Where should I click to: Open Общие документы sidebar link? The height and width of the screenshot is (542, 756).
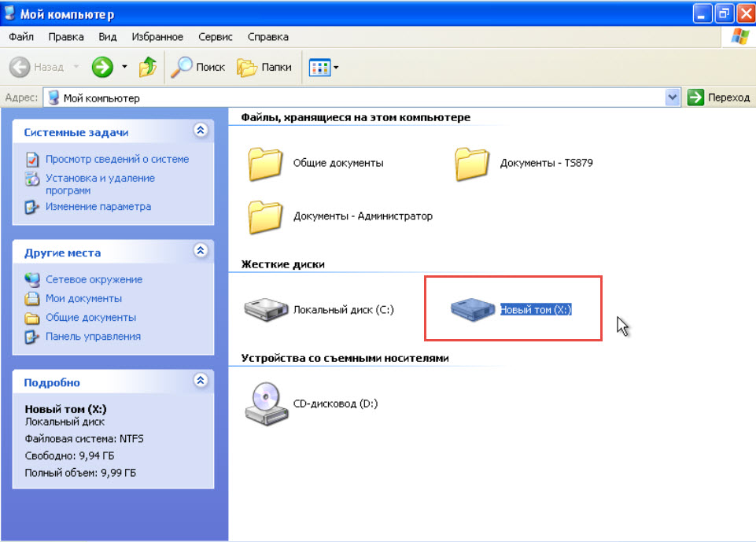91,317
